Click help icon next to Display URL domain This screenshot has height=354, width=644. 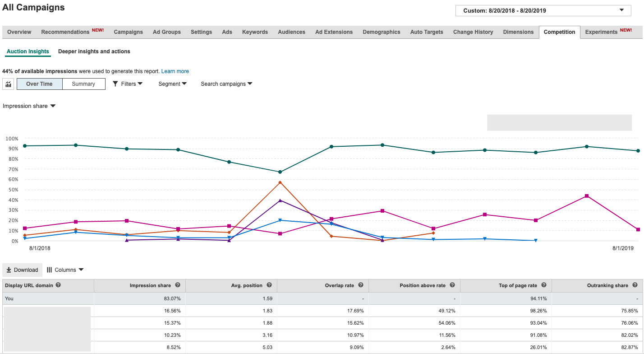point(58,285)
